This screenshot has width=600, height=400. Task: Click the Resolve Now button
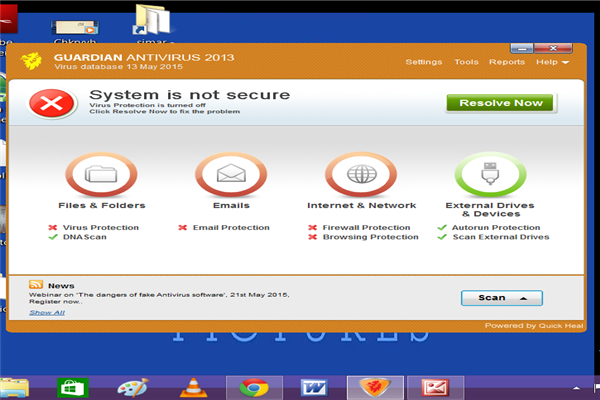pos(500,103)
